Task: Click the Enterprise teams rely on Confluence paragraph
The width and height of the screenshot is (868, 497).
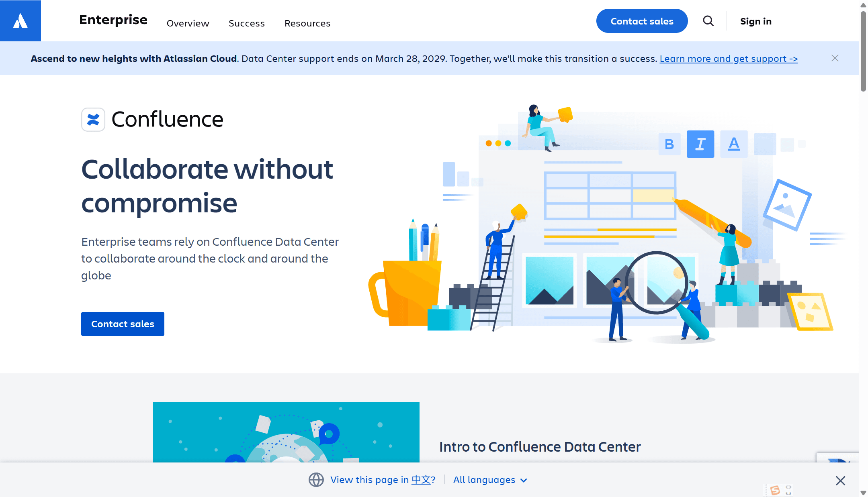Action: pyautogui.click(x=210, y=259)
